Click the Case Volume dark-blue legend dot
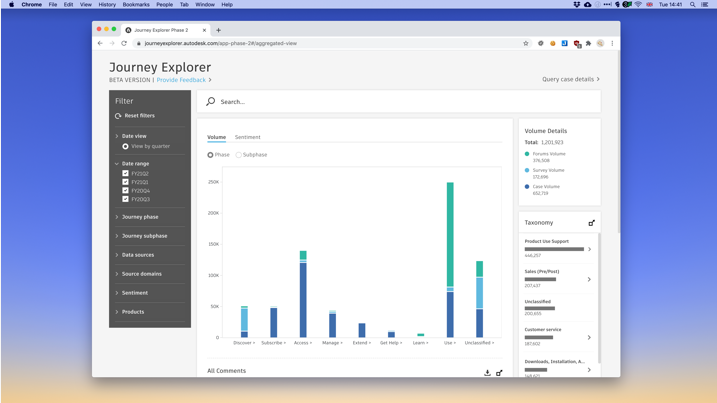Image resolution: width=717 pixels, height=403 pixels. 527,187
